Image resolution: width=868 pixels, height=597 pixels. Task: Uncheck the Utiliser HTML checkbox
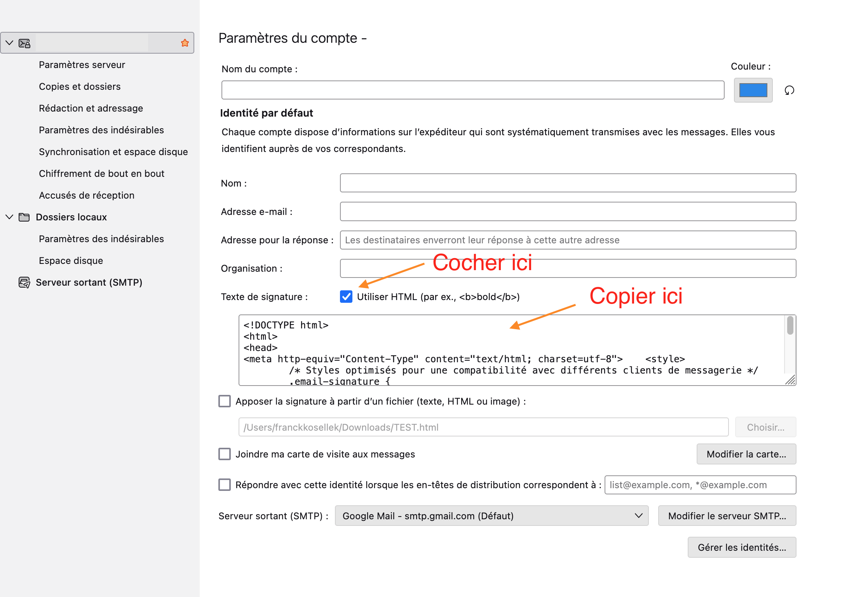(x=346, y=297)
